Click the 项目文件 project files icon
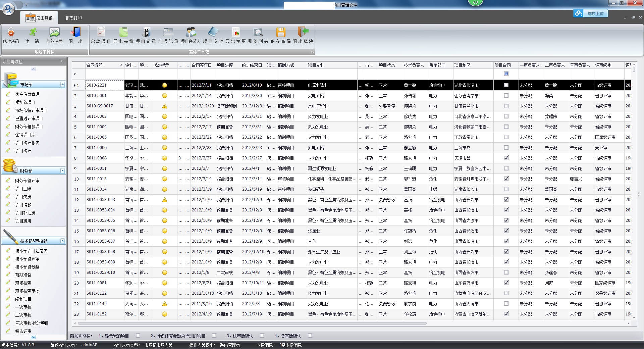Image resolution: width=644 pixels, height=349 pixels. [x=213, y=33]
